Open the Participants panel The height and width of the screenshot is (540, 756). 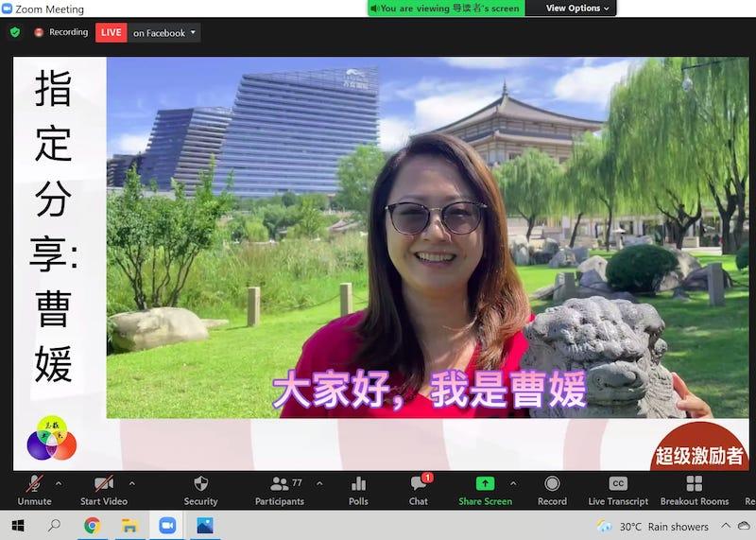280,484
